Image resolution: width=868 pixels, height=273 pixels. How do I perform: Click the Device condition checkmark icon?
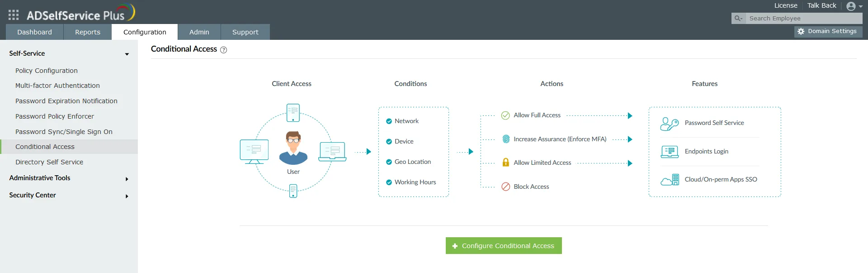pos(389,142)
